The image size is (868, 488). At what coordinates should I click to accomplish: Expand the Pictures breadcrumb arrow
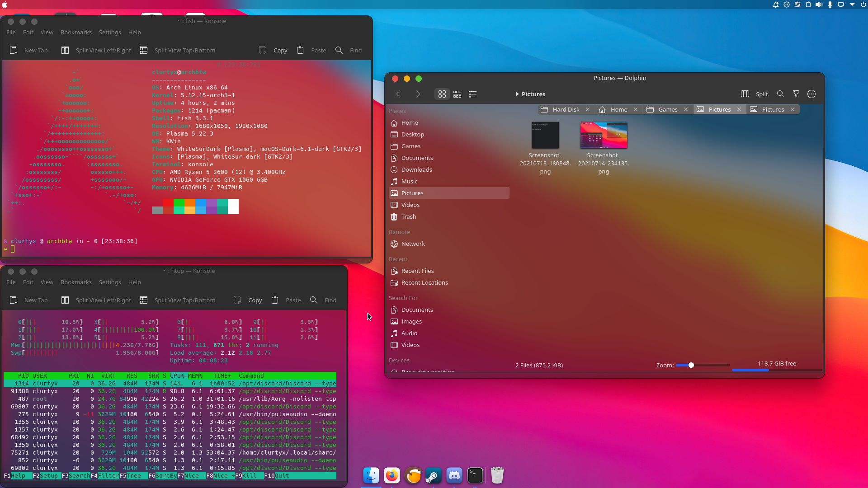[517, 94]
